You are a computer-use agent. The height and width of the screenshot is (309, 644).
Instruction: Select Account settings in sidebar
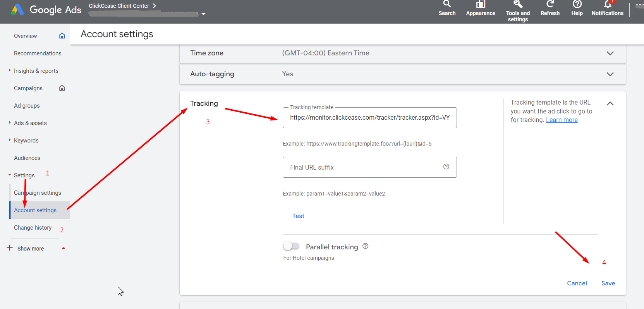[35, 210]
